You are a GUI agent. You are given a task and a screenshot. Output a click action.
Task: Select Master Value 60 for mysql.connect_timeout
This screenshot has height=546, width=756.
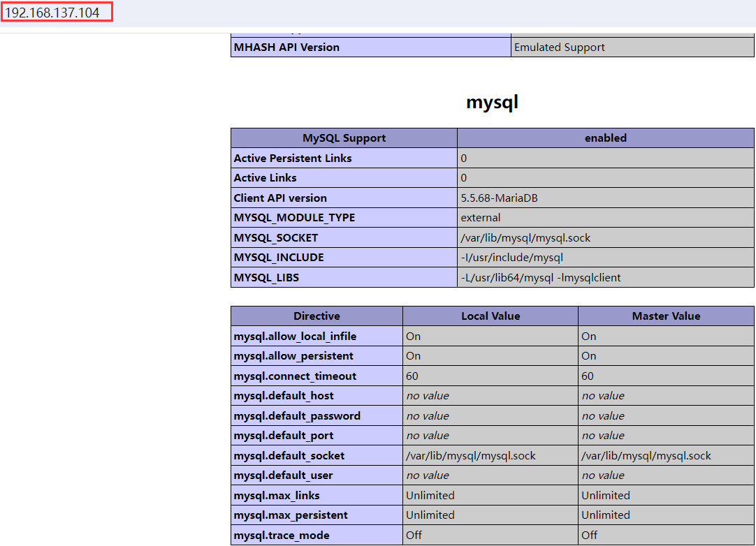(x=667, y=376)
